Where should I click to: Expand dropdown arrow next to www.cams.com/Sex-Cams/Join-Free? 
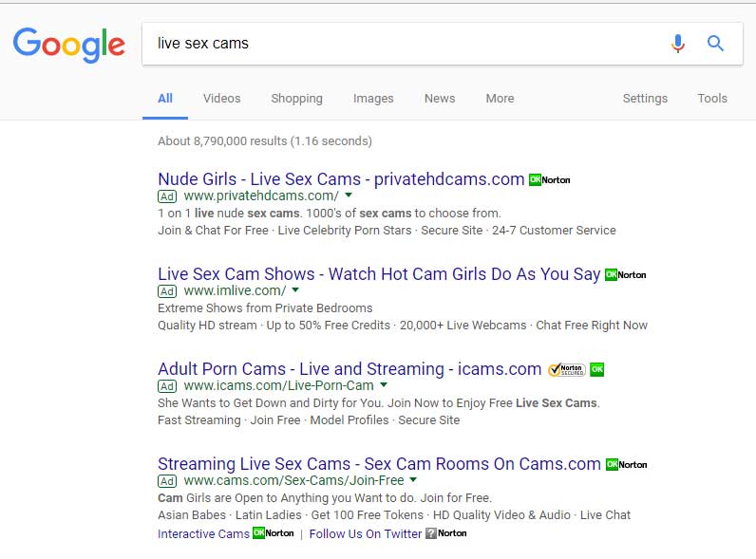413,480
